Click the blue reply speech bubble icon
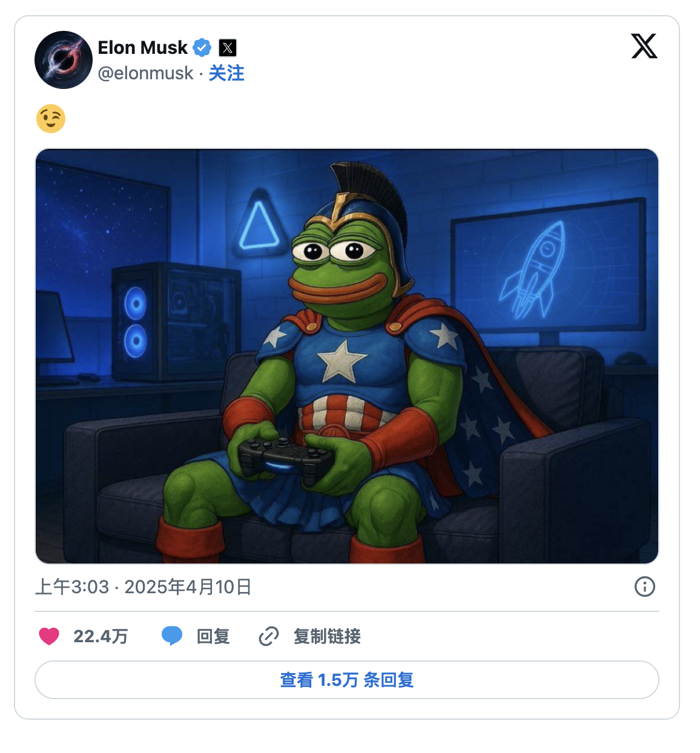Viewport: 700px width, 753px height. pos(172,636)
